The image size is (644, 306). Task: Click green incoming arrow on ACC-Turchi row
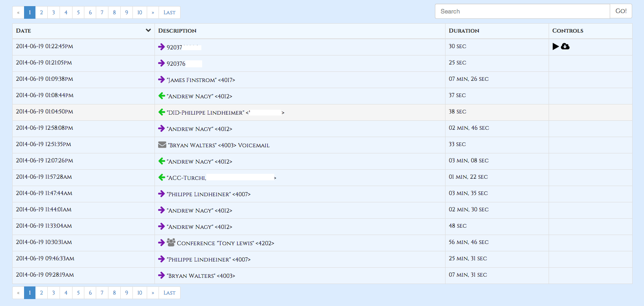161,177
